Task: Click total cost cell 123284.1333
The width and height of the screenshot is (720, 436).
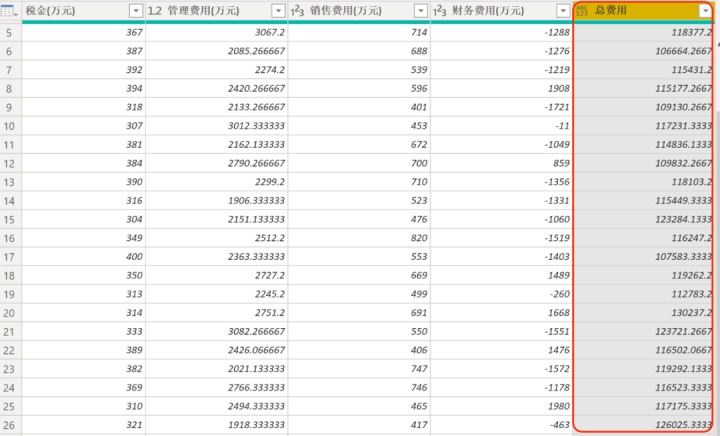Action: click(643, 219)
